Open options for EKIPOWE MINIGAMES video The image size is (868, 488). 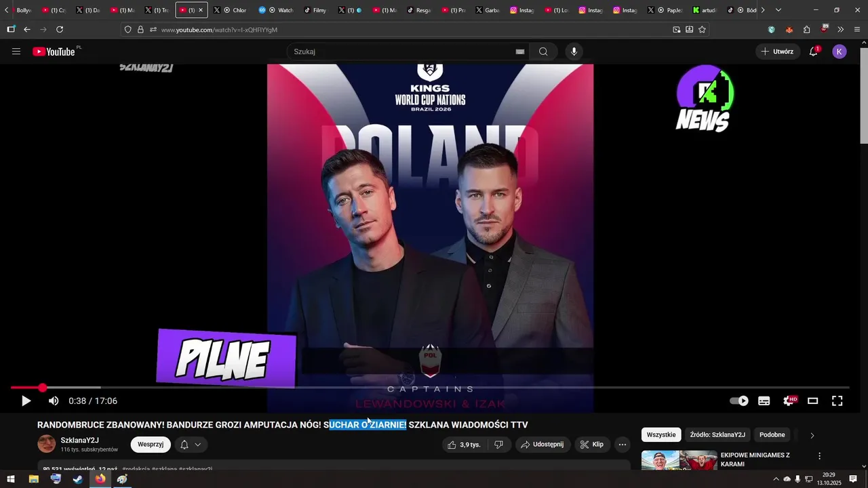[819, 456]
